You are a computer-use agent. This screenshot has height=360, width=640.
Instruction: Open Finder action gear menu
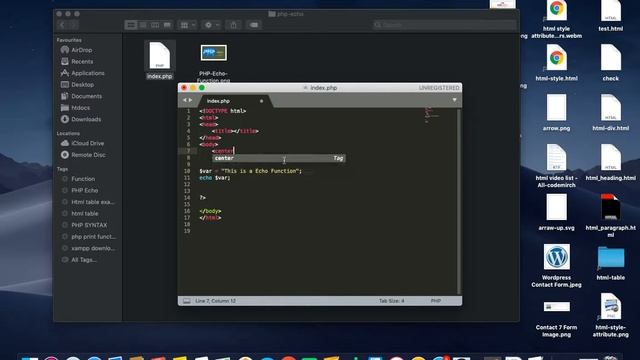coord(211,25)
